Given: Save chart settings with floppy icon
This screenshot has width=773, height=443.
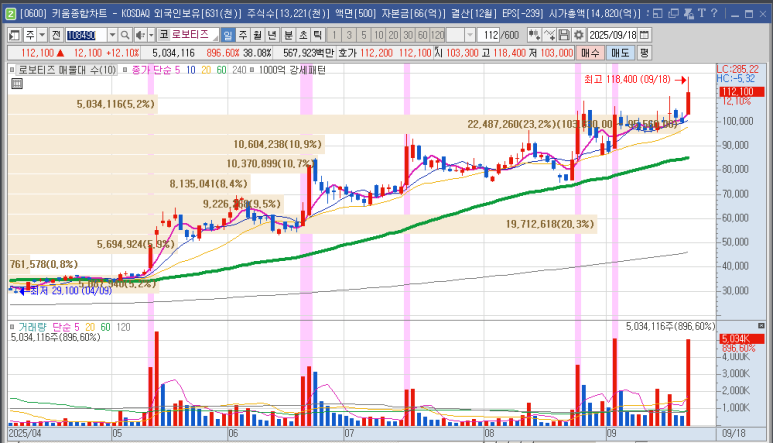Looking at the screenshot, I should (x=564, y=35).
